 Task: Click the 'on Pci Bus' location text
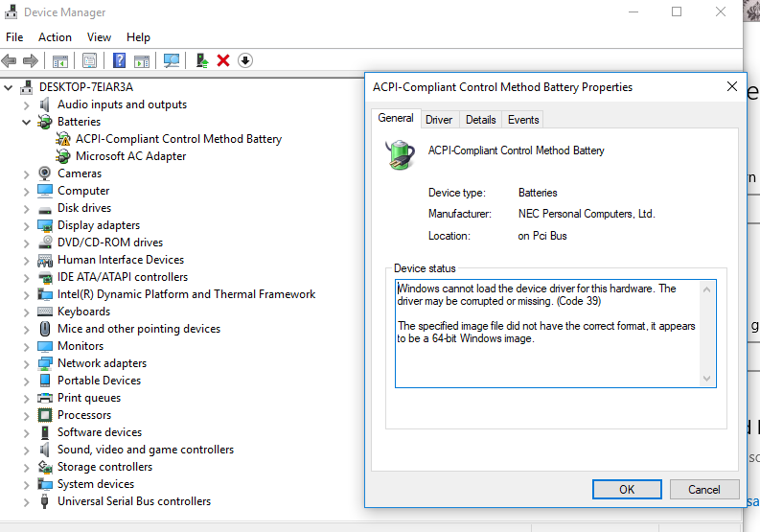541,236
